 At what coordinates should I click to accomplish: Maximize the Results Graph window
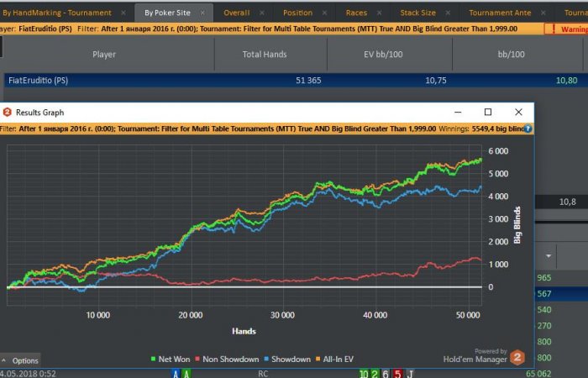(488, 112)
